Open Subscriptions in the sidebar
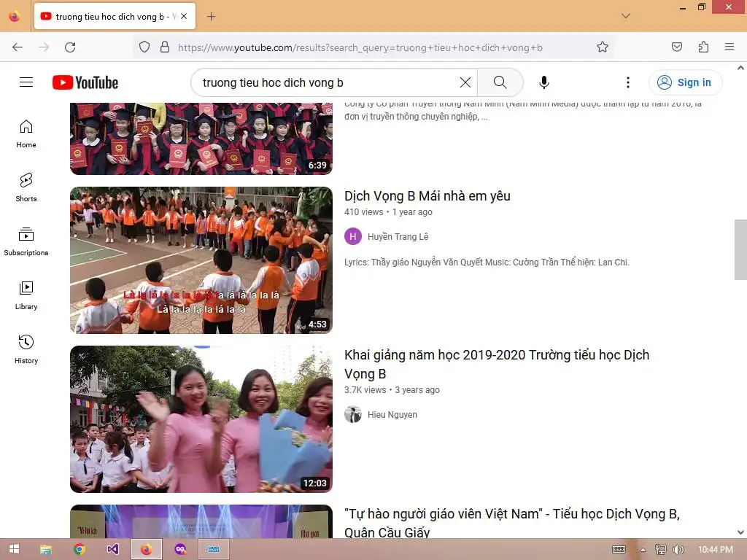Image resolution: width=747 pixels, height=560 pixels. point(26,242)
